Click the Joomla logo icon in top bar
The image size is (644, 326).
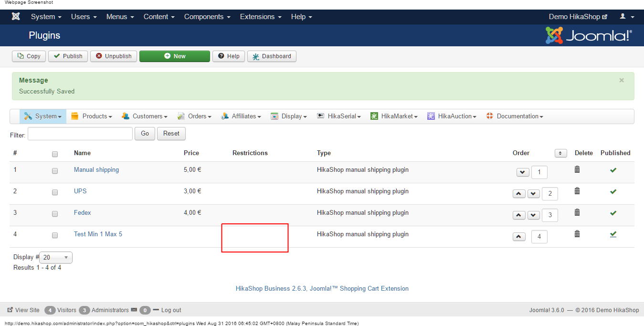[16, 17]
